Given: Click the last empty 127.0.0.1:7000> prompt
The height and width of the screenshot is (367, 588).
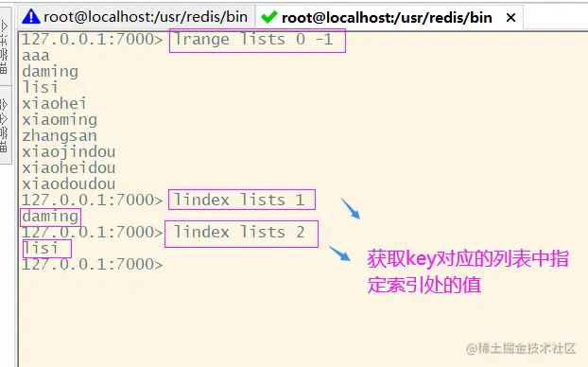Looking at the screenshot, I should pyautogui.click(x=93, y=264).
